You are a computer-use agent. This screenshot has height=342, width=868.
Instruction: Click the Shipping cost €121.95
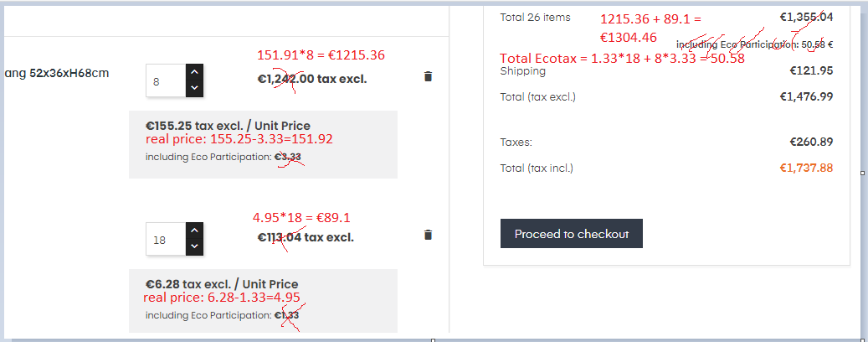pyautogui.click(x=811, y=70)
